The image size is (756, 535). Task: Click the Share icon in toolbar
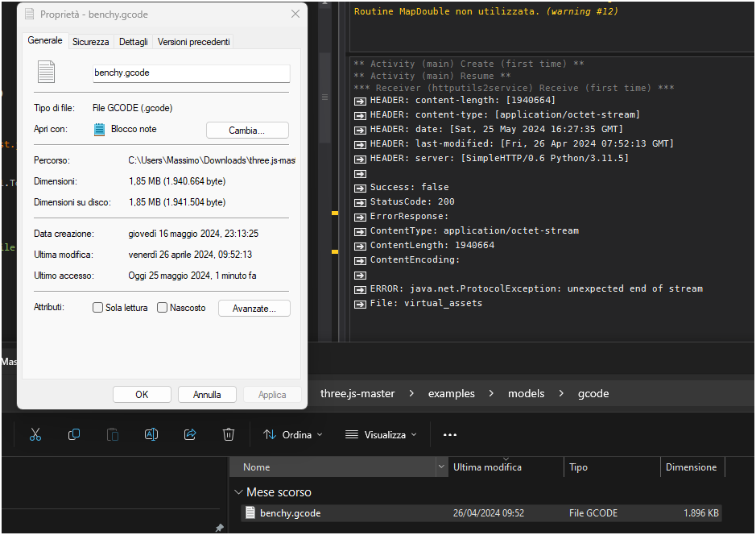(190, 434)
